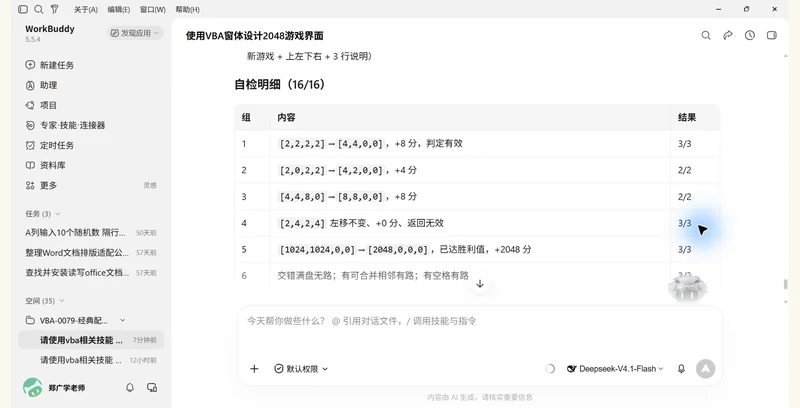Click 新建任务 in the sidebar
The image size is (800, 408).
pos(57,65)
